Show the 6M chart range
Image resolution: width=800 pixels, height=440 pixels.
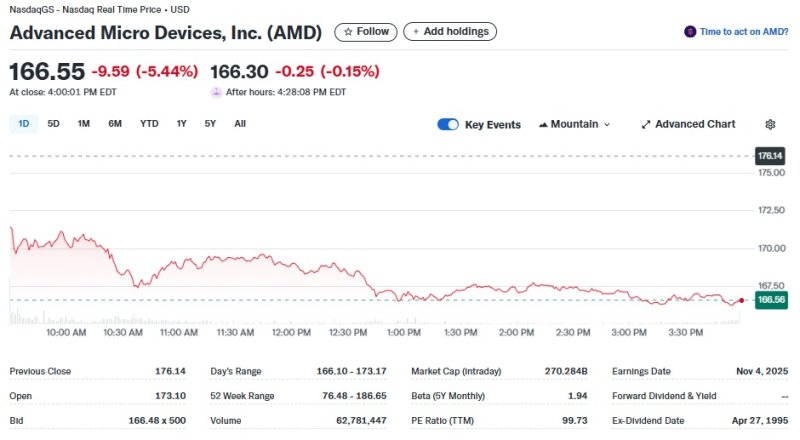pyautogui.click(x=115, y=124)
